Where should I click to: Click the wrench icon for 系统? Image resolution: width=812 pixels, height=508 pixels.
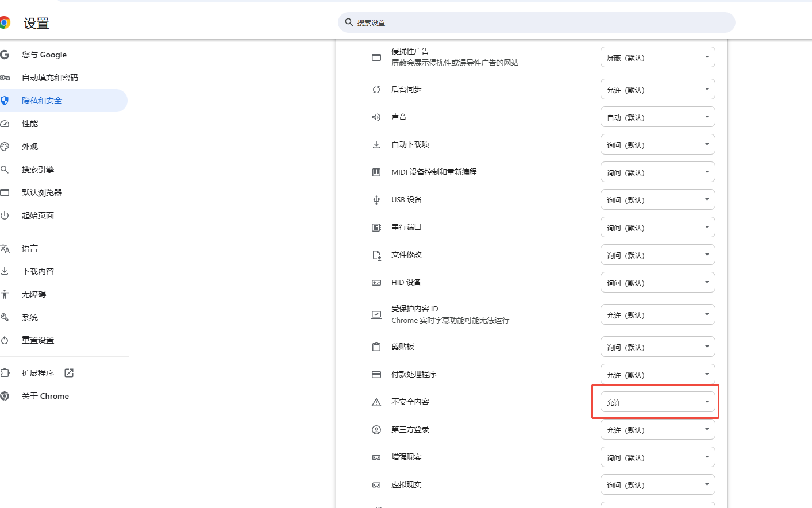coord(5,317)
